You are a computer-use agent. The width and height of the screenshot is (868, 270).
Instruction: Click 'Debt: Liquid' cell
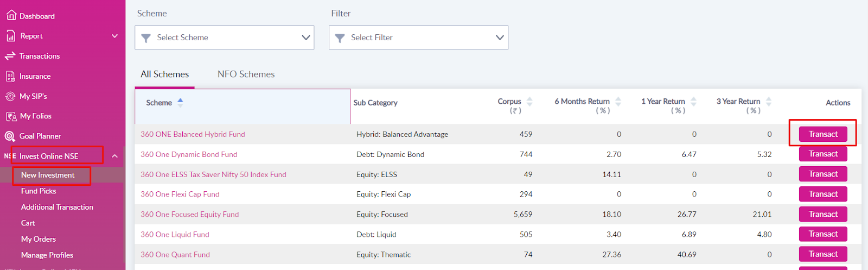coord(376,235)
